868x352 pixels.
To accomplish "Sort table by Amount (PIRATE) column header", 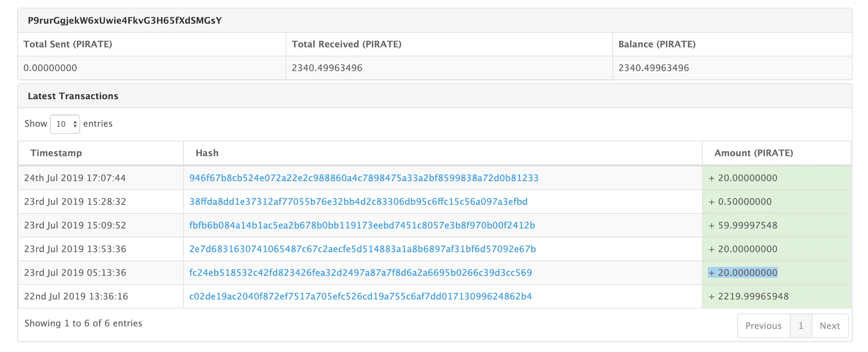I will (x=776, y=153).
